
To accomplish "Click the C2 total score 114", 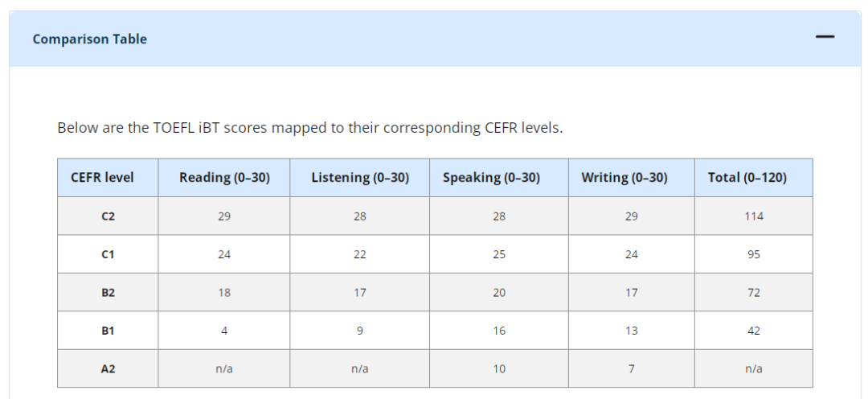I will click(754, 216).
